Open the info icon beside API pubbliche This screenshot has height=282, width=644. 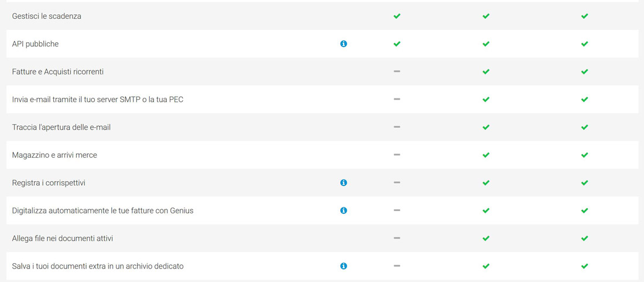tap(344, 43)
